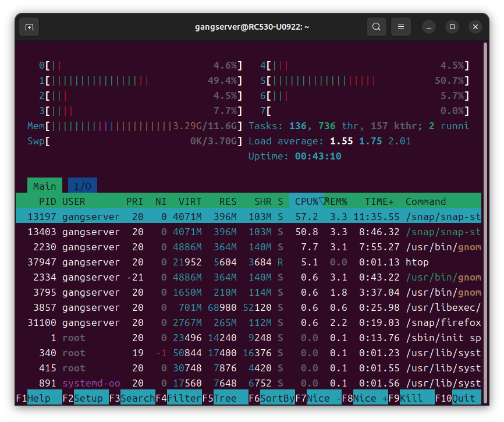Click CPU 0 usage meter
Screen dimensions: 504x422
coord(140,66)
